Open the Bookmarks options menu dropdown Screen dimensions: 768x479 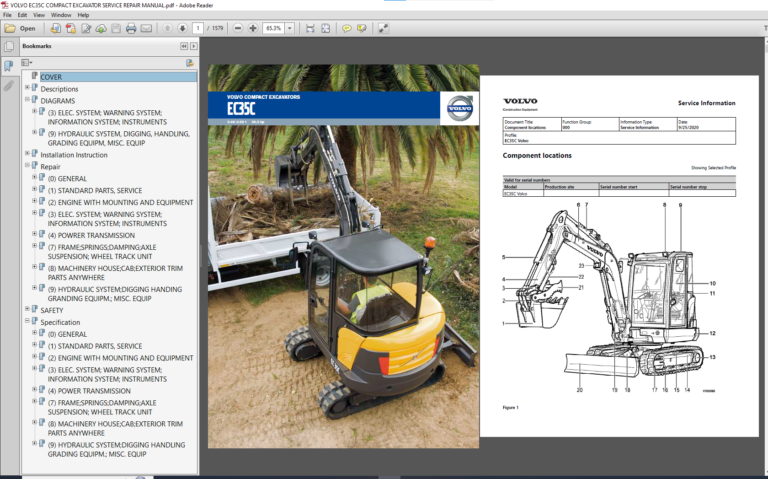click(28, 62)
